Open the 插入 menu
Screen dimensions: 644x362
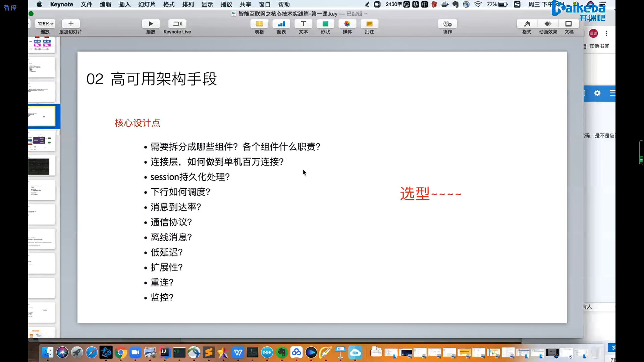coord(124,4)
